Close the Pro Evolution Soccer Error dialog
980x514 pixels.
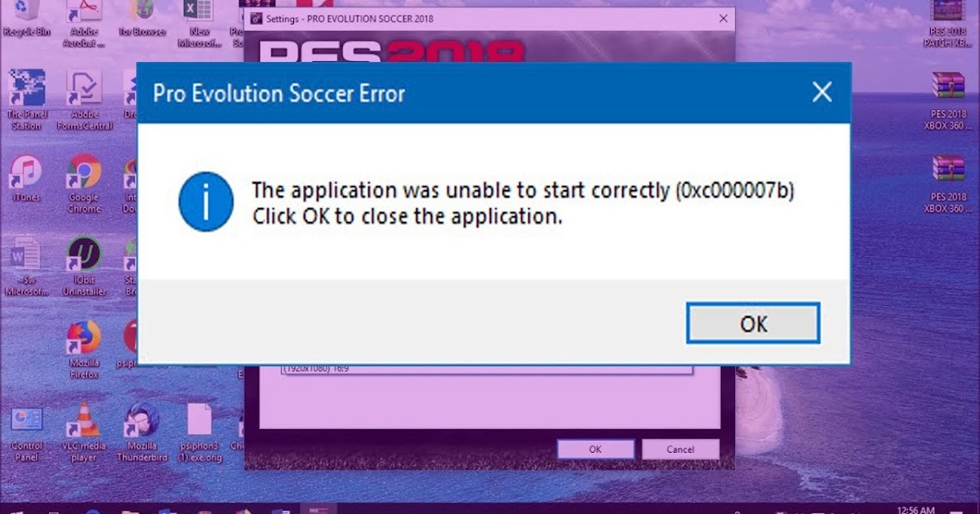[x=822, y=92]
